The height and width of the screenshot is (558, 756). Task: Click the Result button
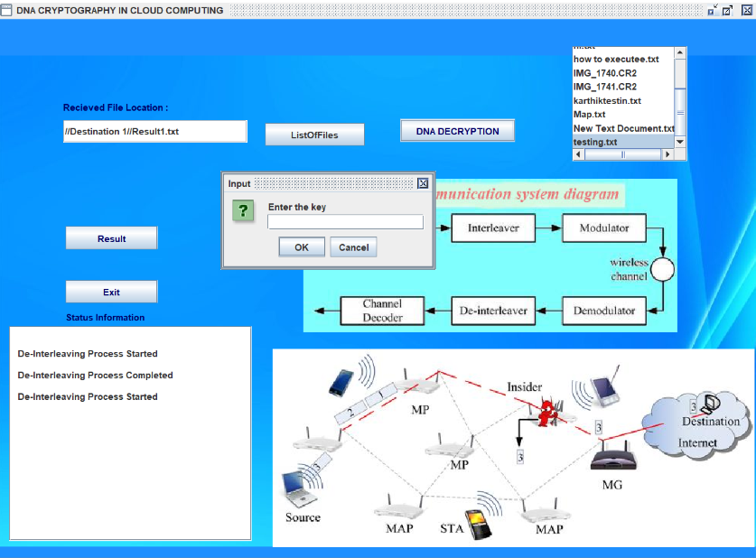coord(111,238)
